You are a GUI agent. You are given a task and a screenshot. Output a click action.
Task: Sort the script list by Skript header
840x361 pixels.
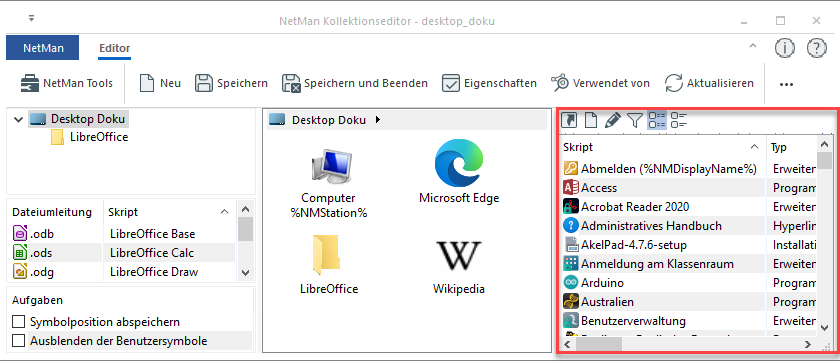[x=662, y=147]
